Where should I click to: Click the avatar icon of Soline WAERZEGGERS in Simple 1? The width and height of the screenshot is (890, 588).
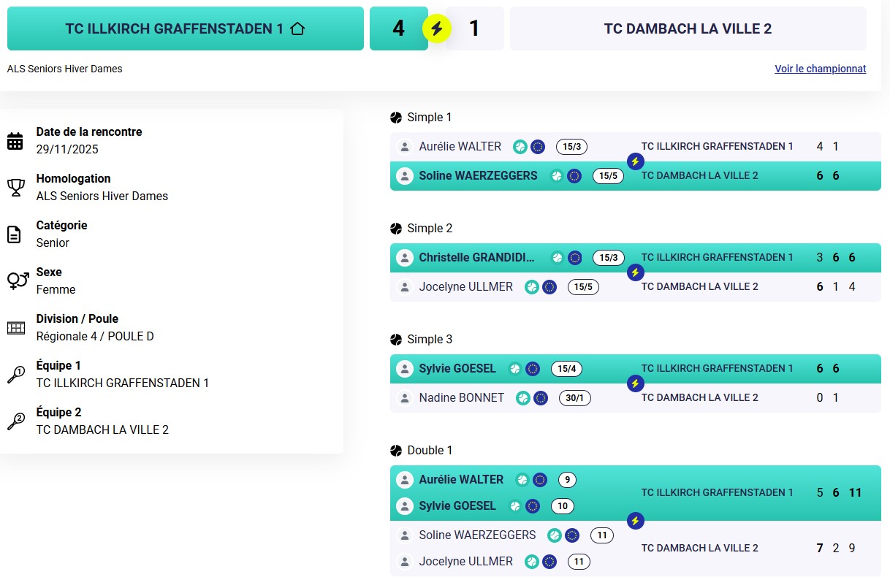[x=405, y=176]
